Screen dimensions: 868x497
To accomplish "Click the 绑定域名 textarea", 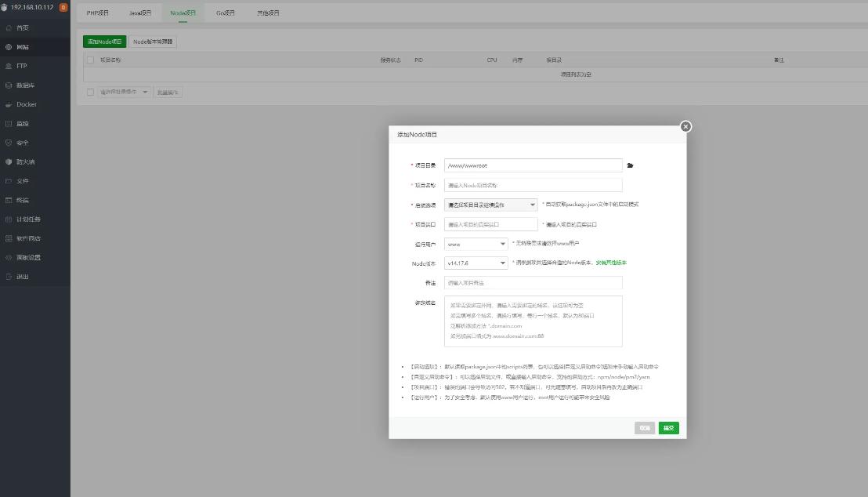I will (x=533, y=321).
